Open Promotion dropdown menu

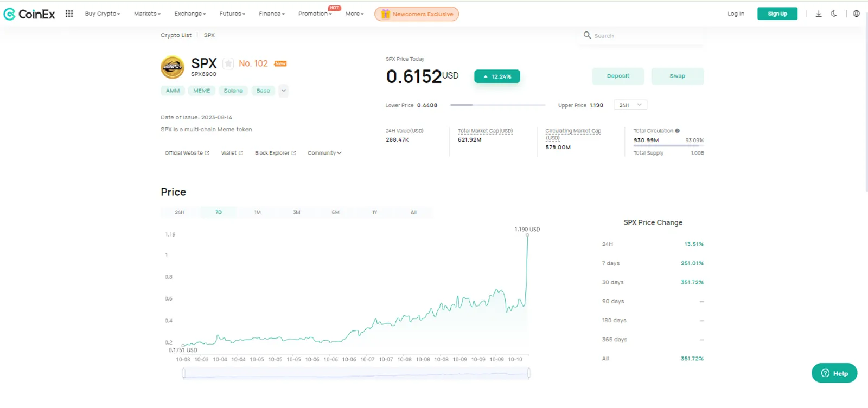tap(315, 14)
